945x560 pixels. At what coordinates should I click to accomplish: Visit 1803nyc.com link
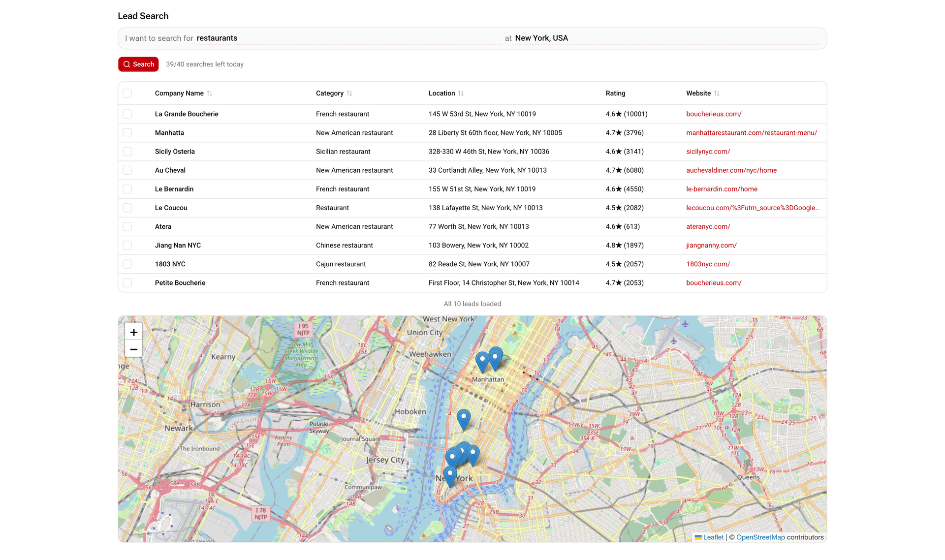pos(708,264)
